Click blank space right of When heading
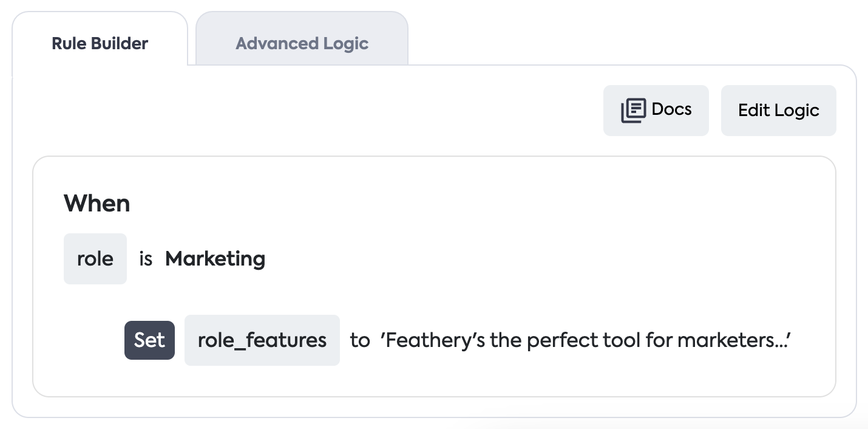Viewport: 868px width, 429px height. (x=425, y=203)
